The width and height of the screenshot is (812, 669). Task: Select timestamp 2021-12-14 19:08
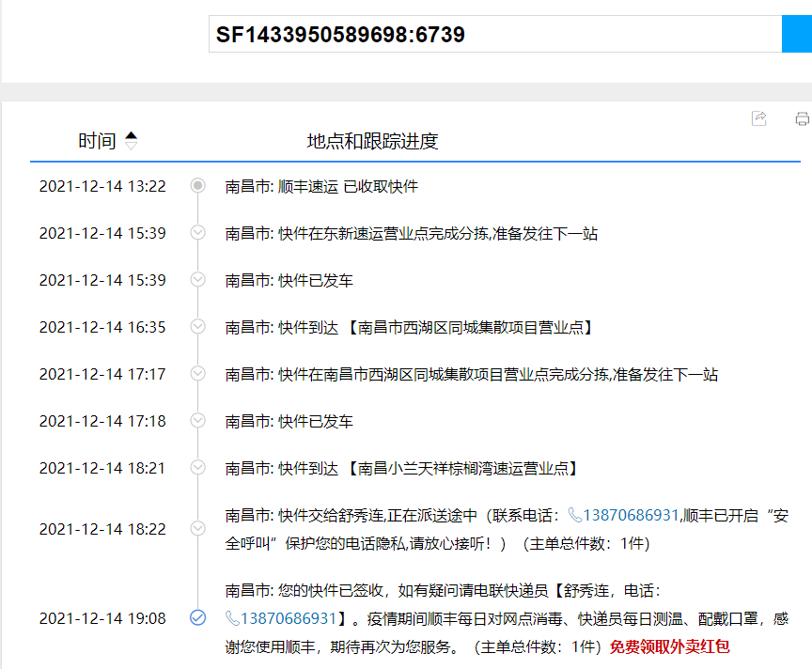point(102,618)
